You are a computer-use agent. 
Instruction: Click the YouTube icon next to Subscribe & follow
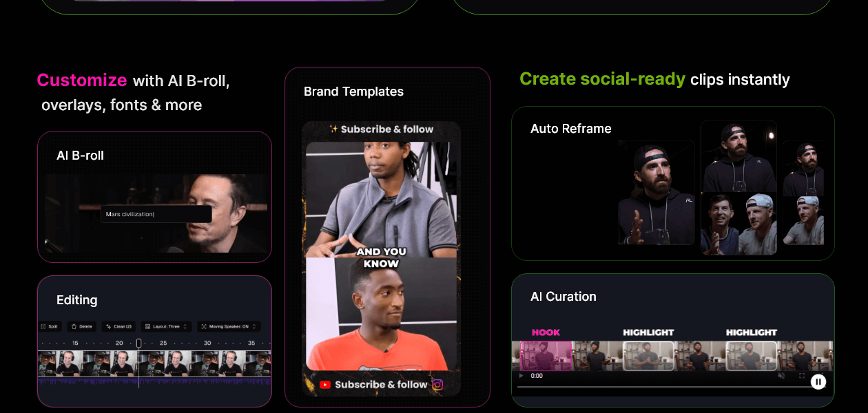324,383
